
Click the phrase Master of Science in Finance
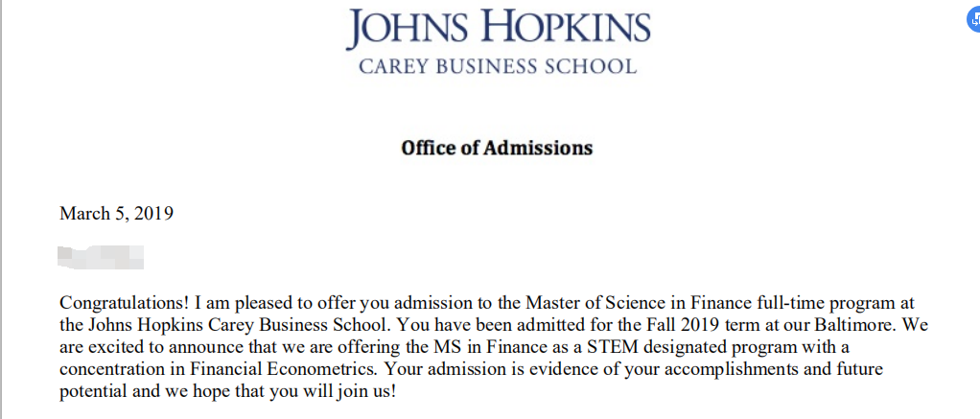pyautogui.click(x=638, y=303)
